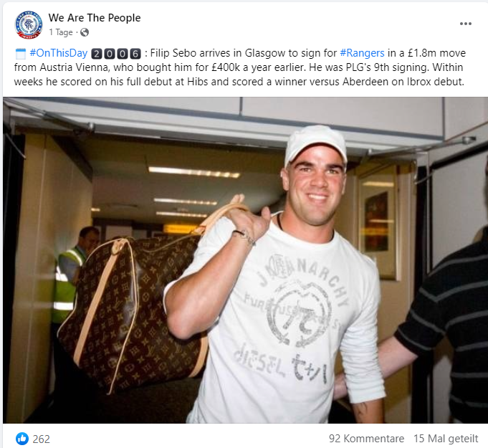Viewport: 488px width, 448px height.
Task: Open the We Are The People page name
Action: click(95, 18)
